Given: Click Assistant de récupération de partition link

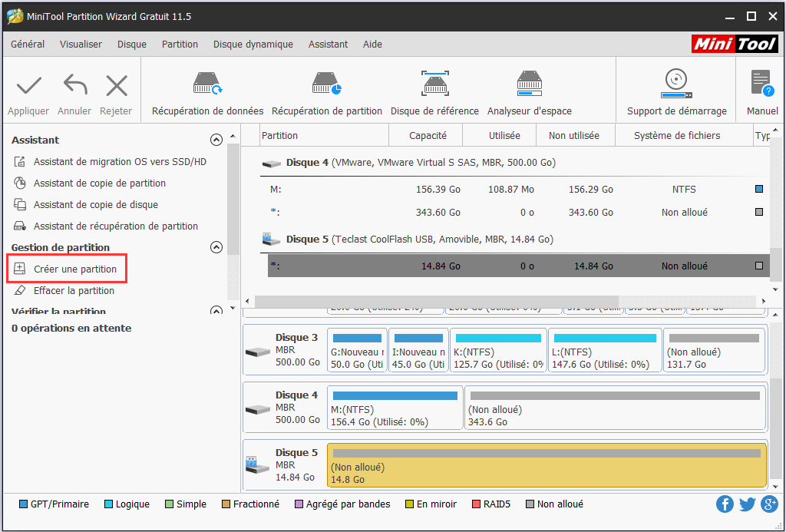Looking at the screenshot, I should (x=116, y=226).
